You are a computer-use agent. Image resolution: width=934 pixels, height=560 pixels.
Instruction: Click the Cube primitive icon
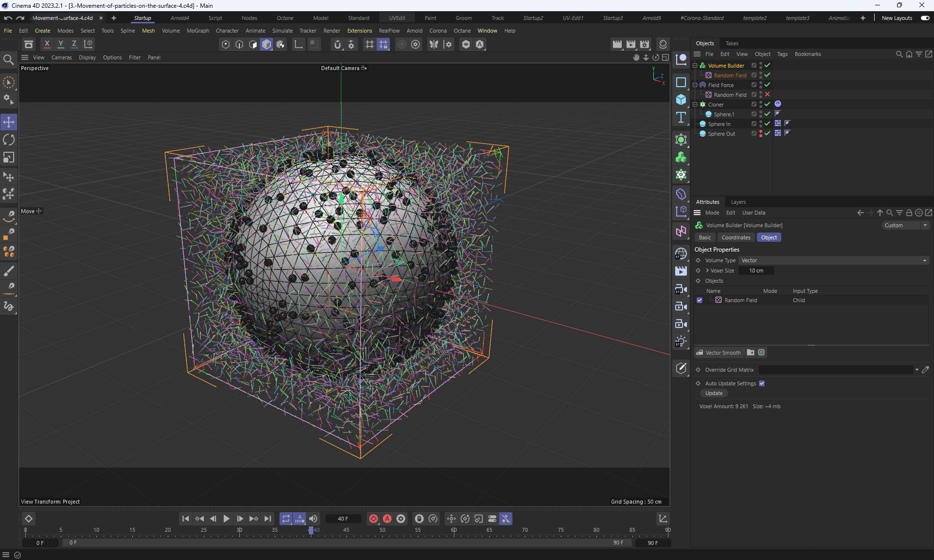681,100
